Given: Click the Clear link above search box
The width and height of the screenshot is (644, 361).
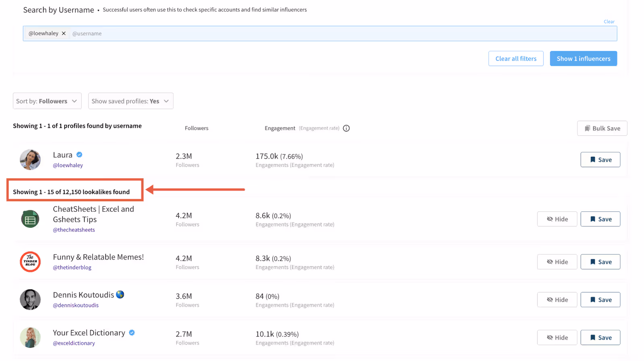Looking at the screenshot, I should (609, 22).
